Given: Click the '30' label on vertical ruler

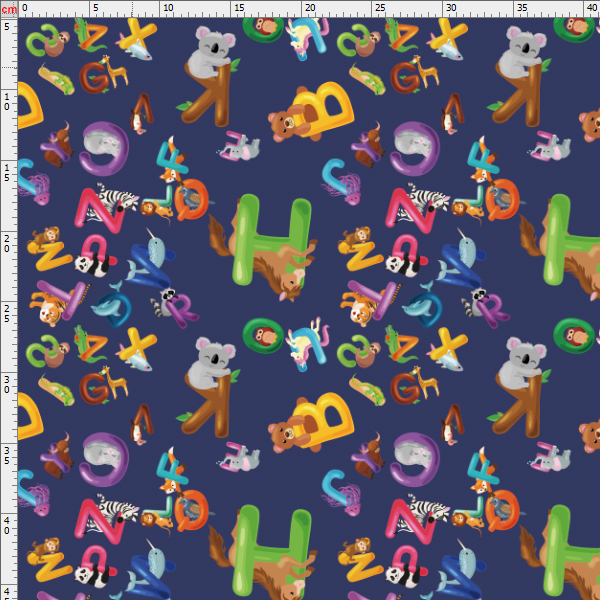Looking at the screenshot, I should (7, 385).
